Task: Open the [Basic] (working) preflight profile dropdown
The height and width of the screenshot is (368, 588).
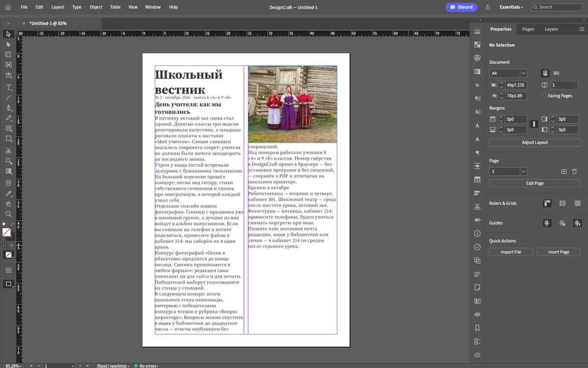Action: pyautogui.click(x=114, y=366)
